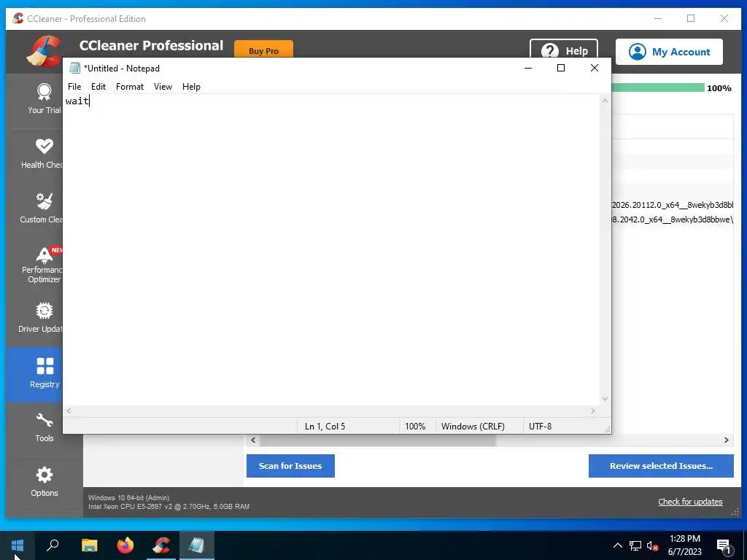The width and height of the screenshot is (747, 560).
Task: Click Notepad vertical scrollbar up arrow
Action: pyautogui.click(x=605, y=101)
